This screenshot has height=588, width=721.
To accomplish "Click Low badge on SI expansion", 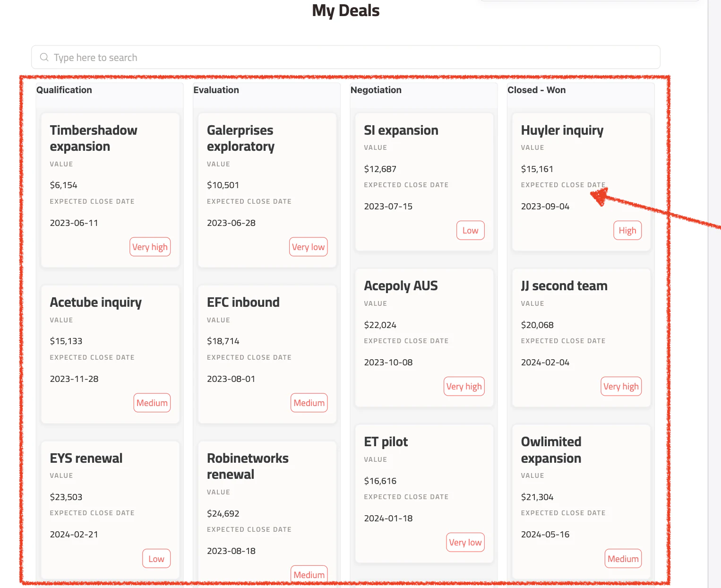I will tap(471, 230).
